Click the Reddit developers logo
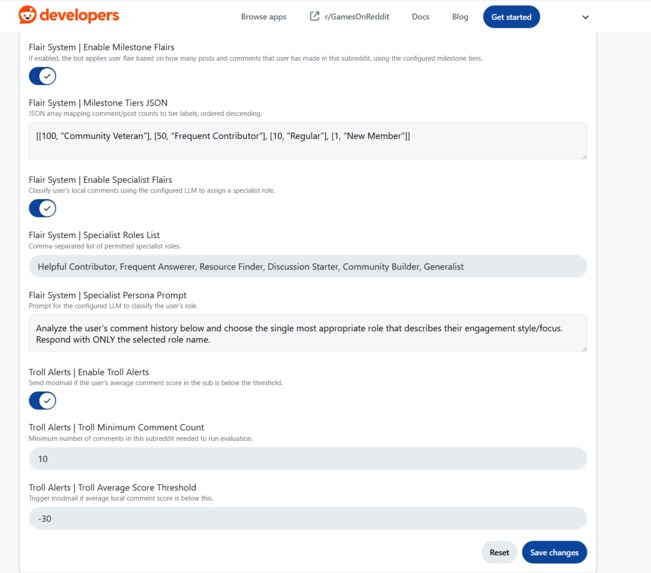651x573 pixels. click(x=69, y=15)
